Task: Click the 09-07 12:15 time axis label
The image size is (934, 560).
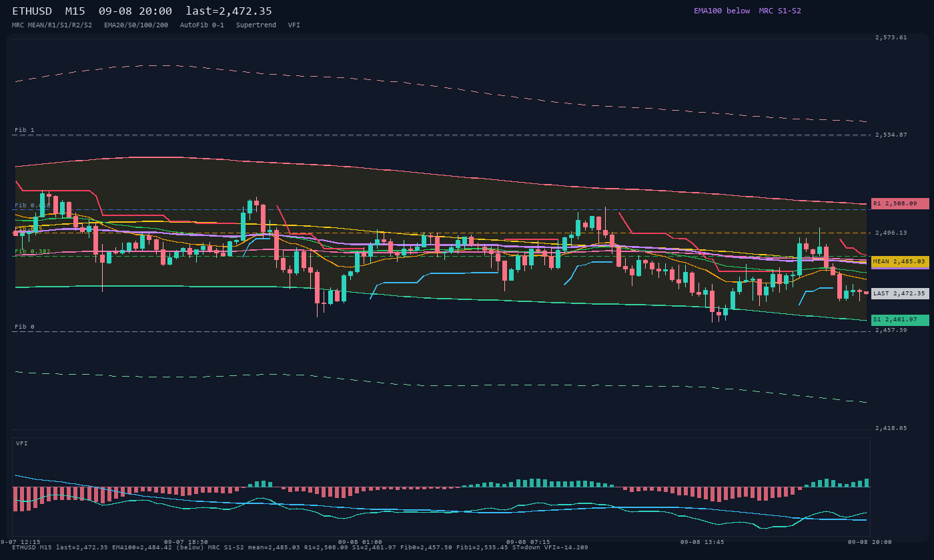Action: pos(19,542)
